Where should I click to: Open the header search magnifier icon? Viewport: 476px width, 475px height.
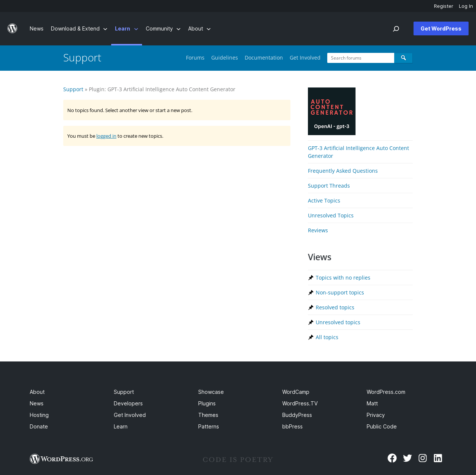[x=396, y=29]
